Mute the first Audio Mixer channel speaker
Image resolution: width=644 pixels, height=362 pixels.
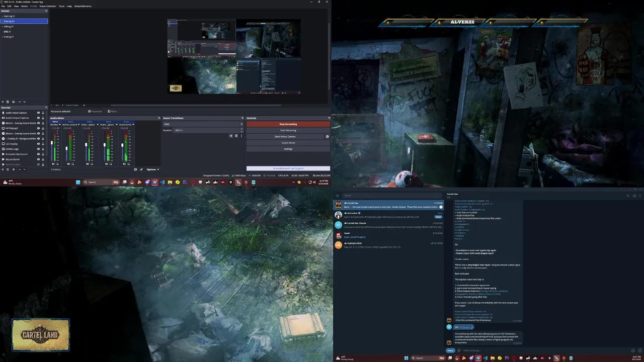click(53, 164)
